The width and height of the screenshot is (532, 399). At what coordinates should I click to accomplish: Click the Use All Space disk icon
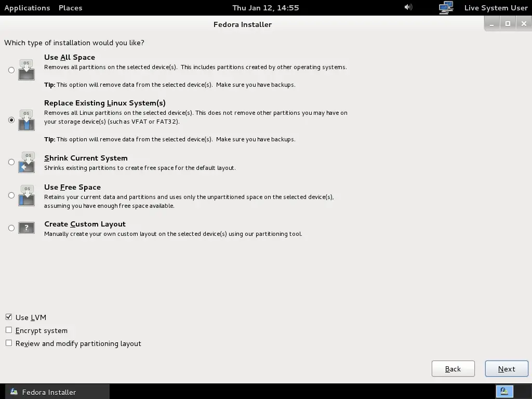click(x=26, y=70)
